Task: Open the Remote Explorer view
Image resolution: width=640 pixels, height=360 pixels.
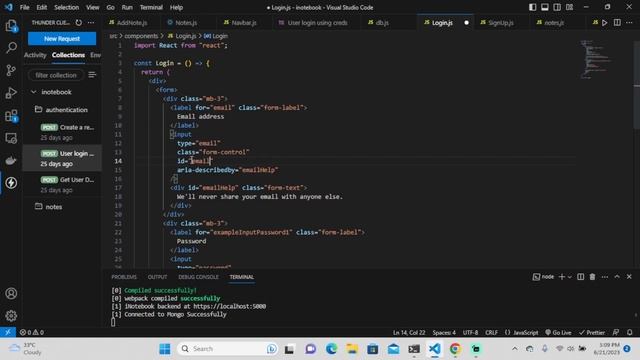Action: point(11,138)
